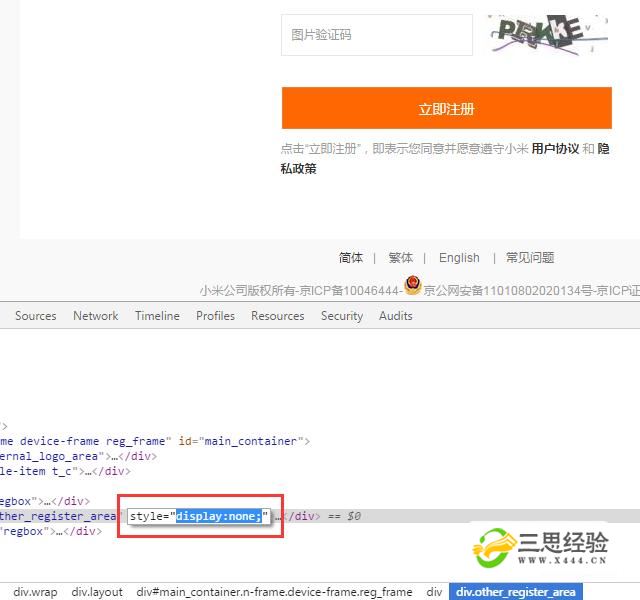Viewport: 640px width, 600px height.
Task: Focus the 图片验证码 captcha input field
Action: [x=376, y=35]
